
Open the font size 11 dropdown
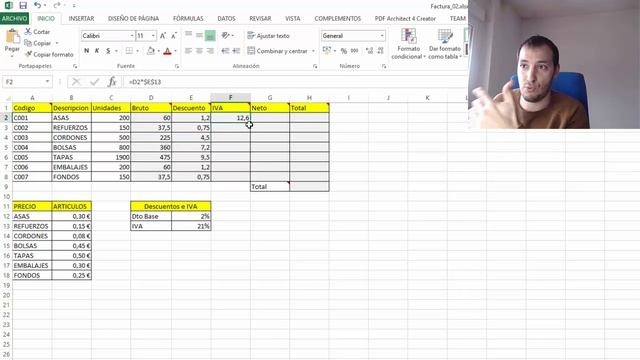[153, 36]
